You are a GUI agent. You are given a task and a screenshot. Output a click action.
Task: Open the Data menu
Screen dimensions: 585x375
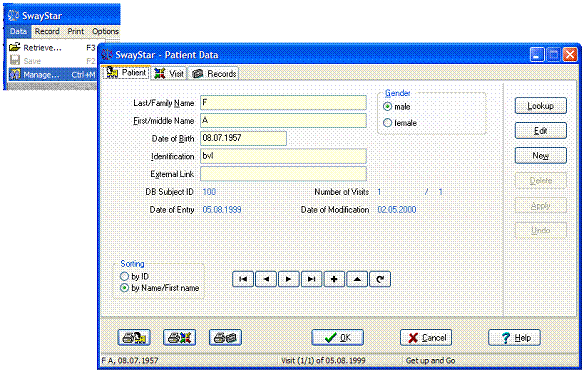point(18,31)
